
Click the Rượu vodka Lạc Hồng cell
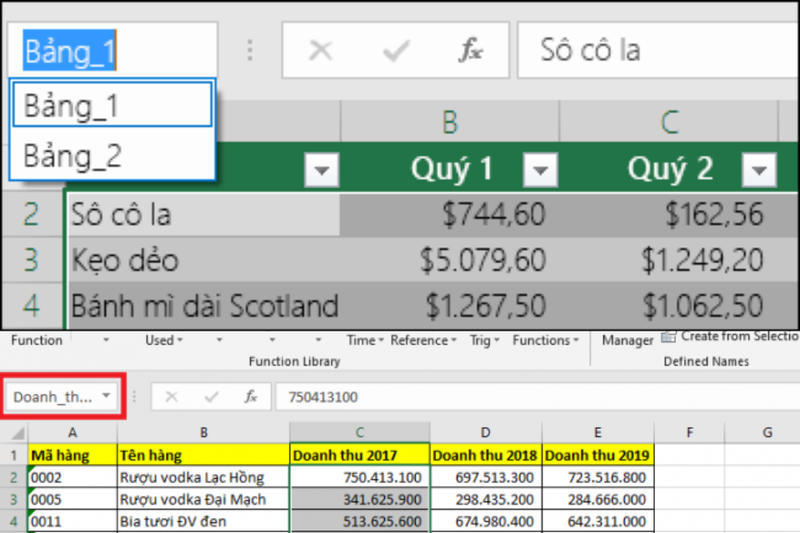point(204,477)
